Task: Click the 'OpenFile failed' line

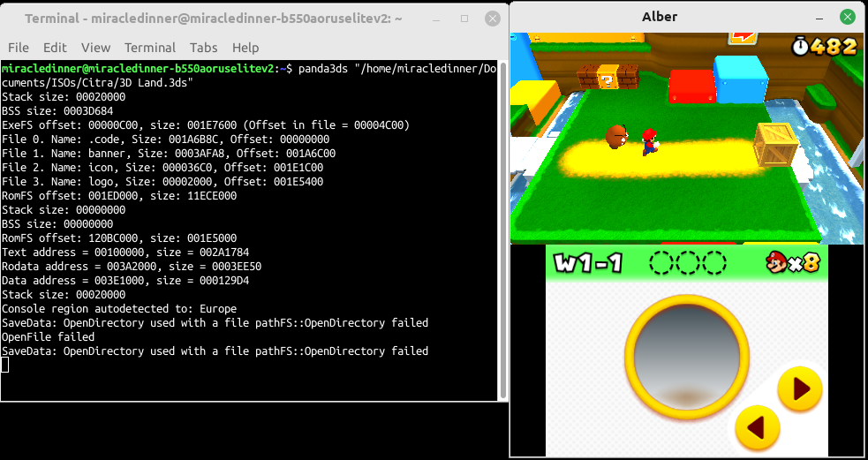Action: (49, 336)
